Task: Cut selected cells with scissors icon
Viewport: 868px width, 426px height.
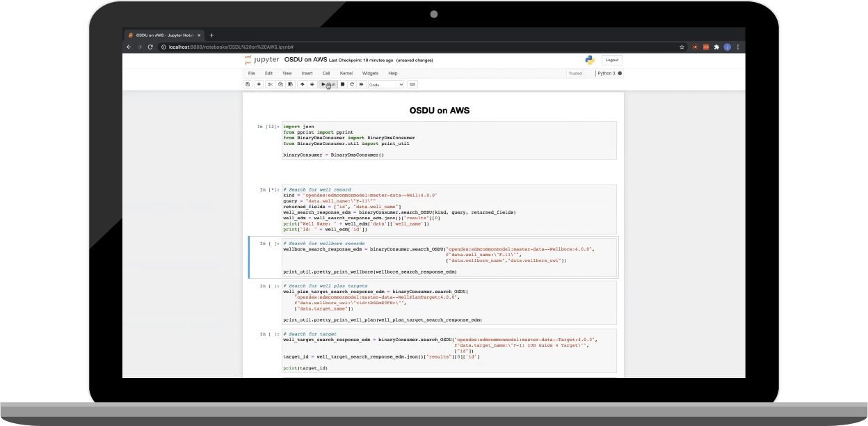Action: [270, 84]
